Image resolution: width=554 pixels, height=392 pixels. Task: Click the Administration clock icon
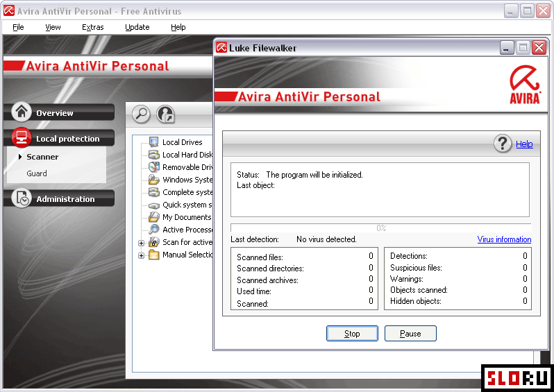22,198
